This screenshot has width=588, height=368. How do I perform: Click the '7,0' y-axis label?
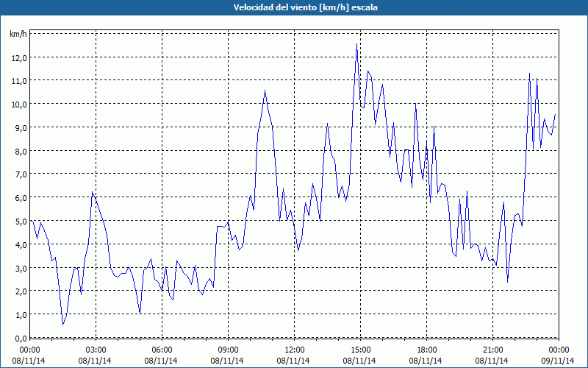click(21, 174)
